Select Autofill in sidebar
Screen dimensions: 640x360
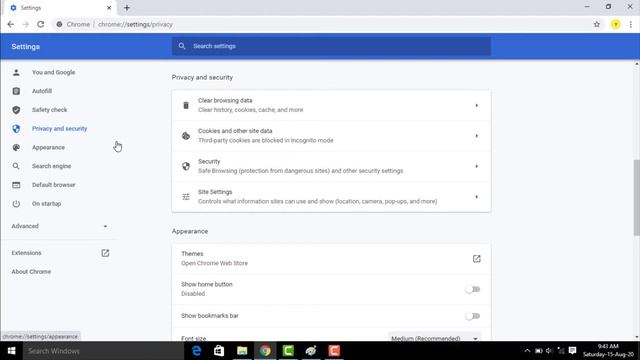pyautogui.click(x=42, y=91)
